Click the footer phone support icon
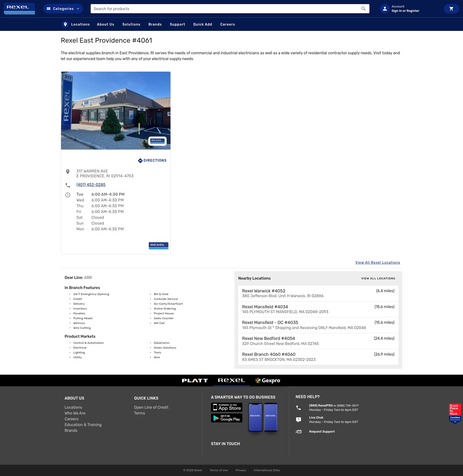Screen dimensions: 463x476 [298, 408]
